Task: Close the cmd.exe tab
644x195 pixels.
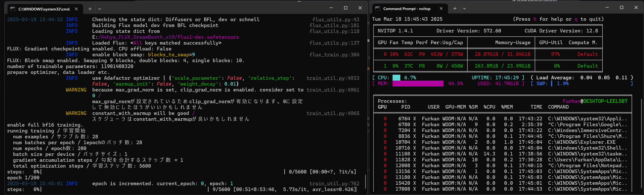Action: 76,9
